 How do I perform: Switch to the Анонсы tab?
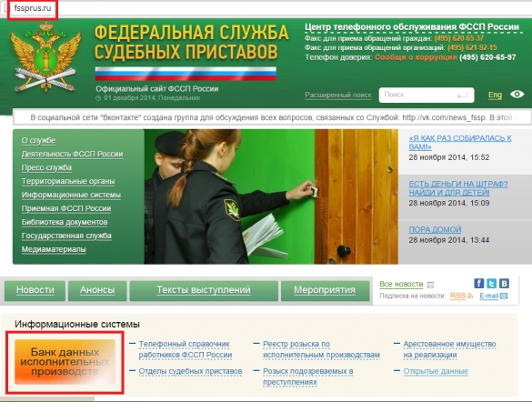pyautogui.click(x=97, y=290)
